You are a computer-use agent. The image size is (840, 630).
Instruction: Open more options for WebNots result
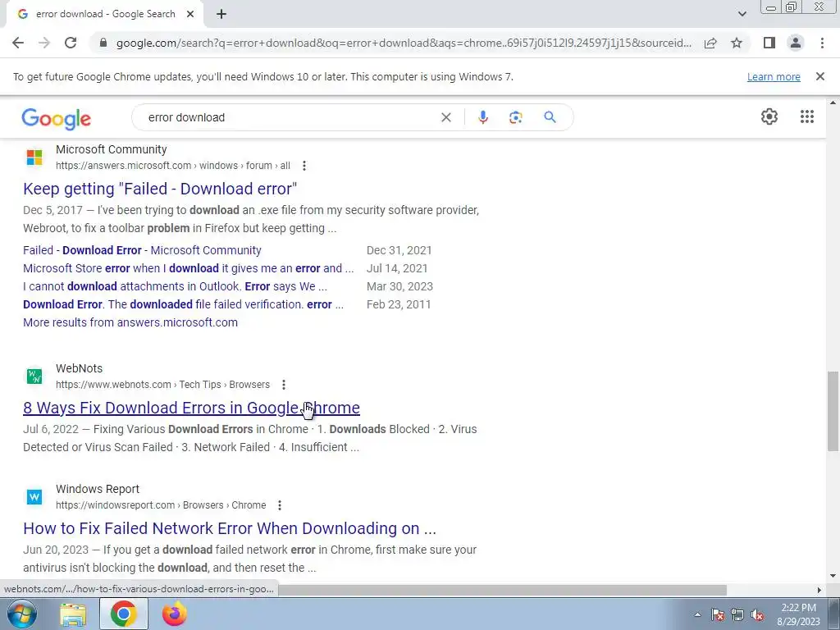coord(283,385)
